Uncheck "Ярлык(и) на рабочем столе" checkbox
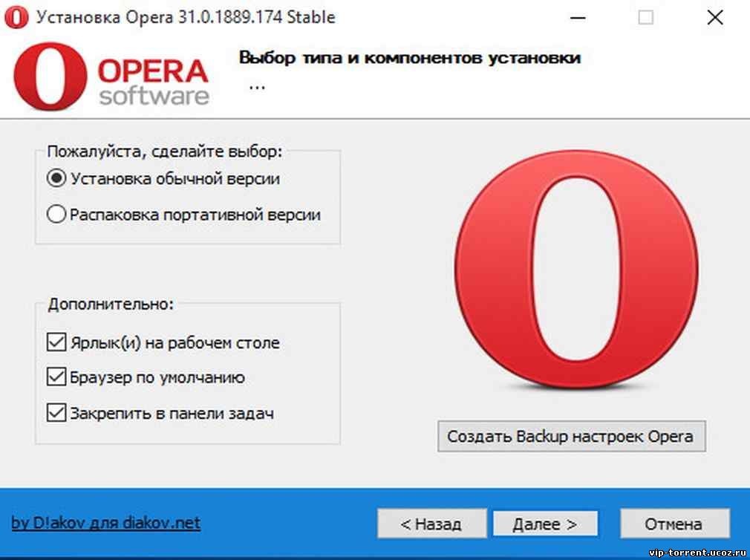The width and height of the screenshot is (750, 560). coord(56,343)
